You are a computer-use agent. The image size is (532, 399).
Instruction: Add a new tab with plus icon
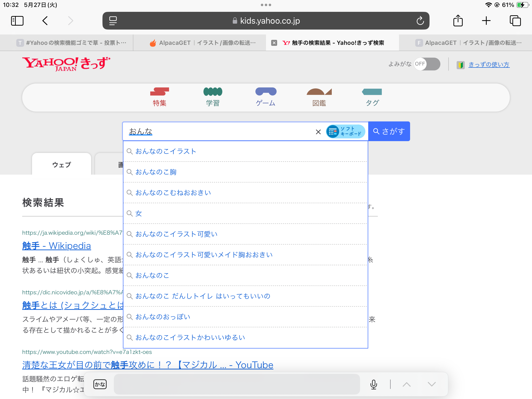(486, 21)
